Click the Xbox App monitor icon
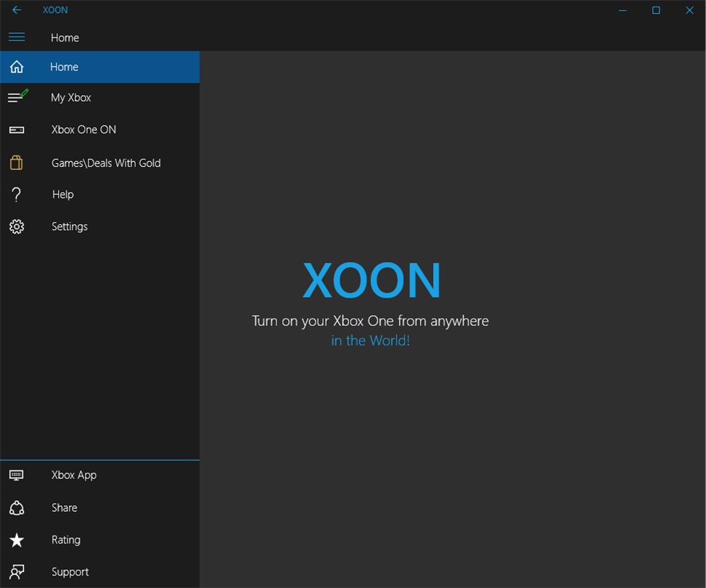The width and height of the screenshot is (706, 588). 17,475
